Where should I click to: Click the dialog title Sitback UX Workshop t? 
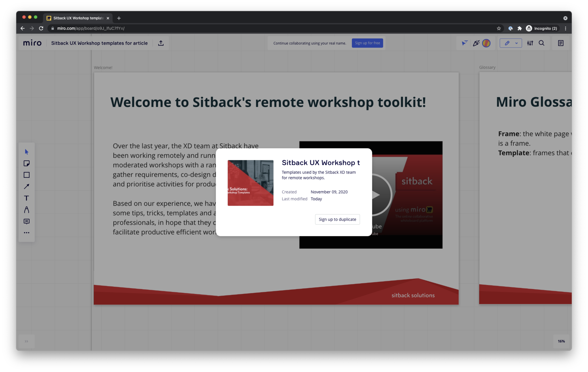[321, 162]
